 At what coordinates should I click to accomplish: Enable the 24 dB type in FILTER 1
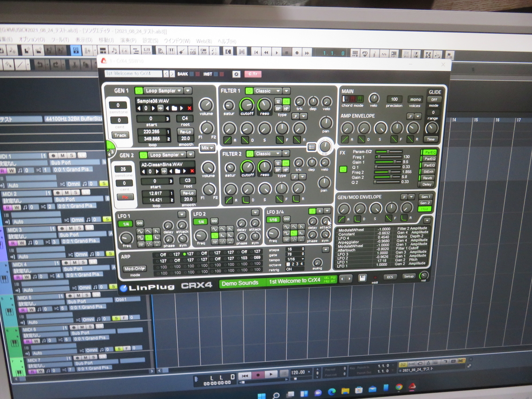(x=286, y=102)
